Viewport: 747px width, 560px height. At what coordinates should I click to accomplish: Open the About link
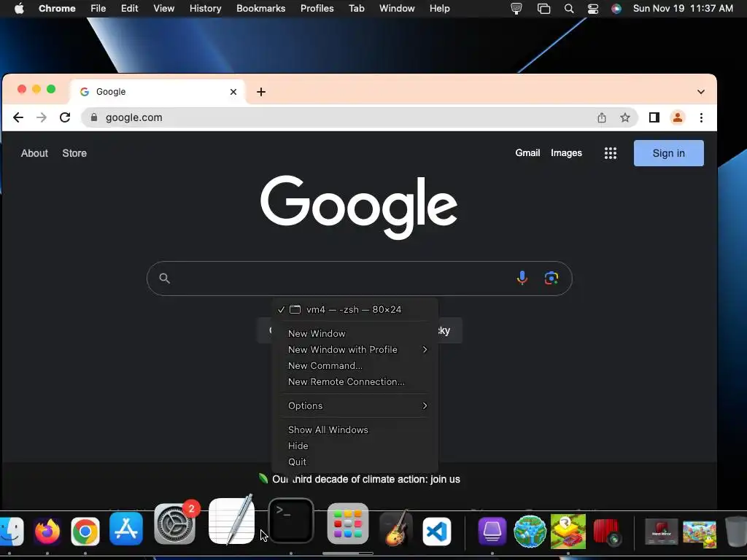pos(34,153)
